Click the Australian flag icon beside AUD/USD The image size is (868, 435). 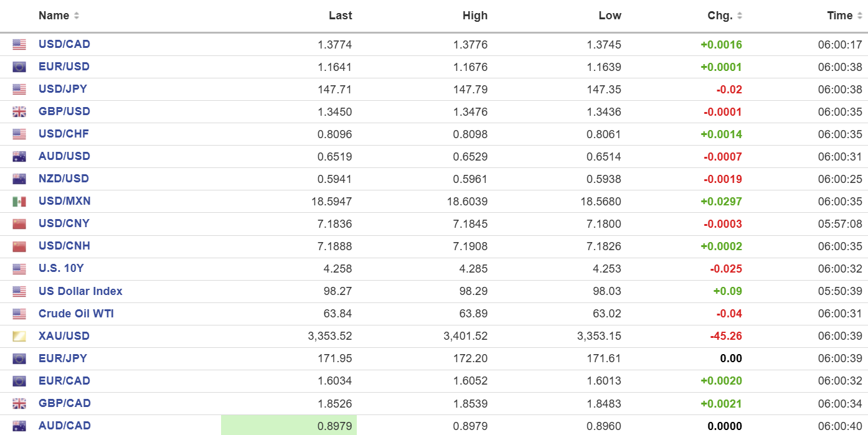[x=19, y=157]
